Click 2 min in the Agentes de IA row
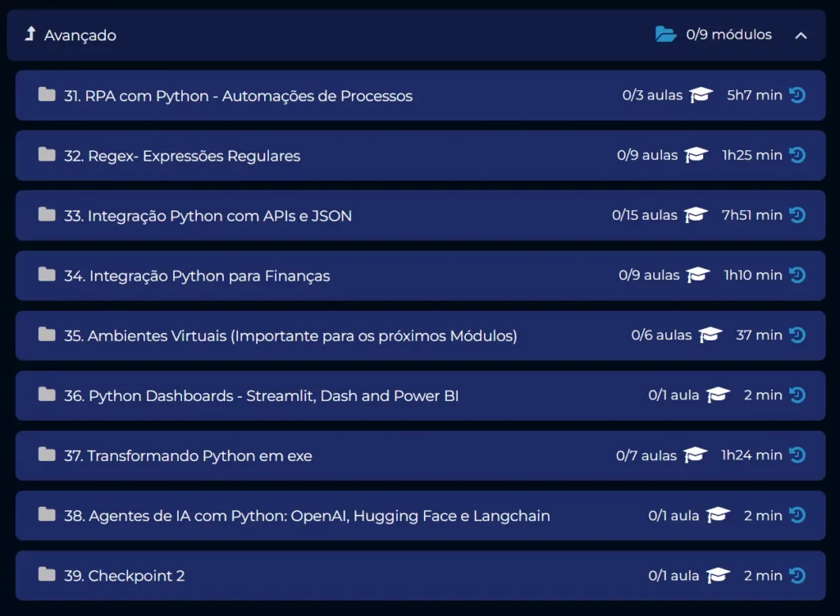The width and height of the screenshot is (840, 616). [763, 515]
